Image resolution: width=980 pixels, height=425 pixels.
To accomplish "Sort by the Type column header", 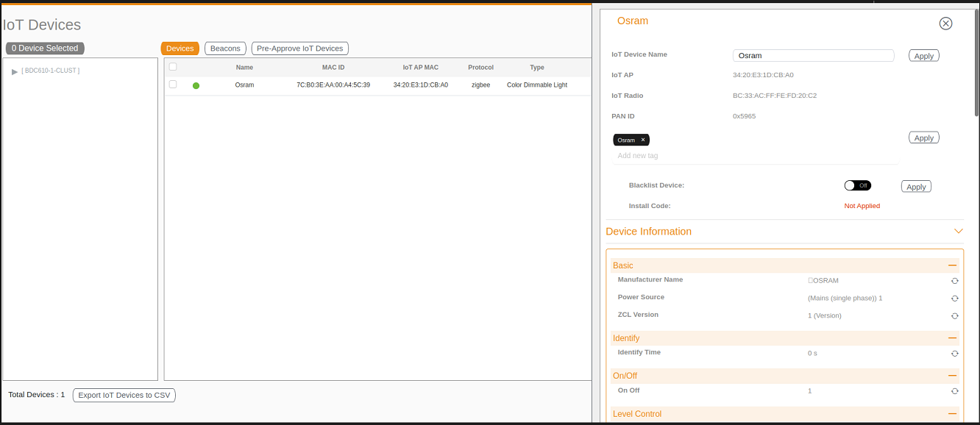I will click(x=537, y=68).
